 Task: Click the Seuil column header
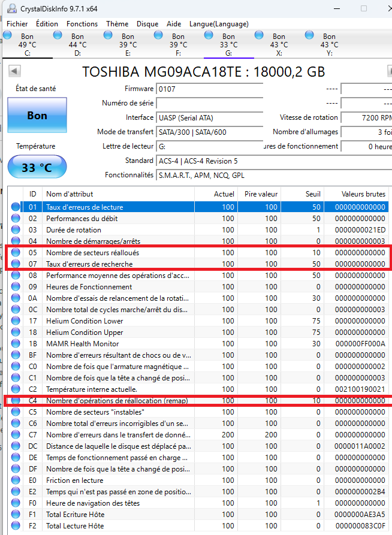pos(302,194)
